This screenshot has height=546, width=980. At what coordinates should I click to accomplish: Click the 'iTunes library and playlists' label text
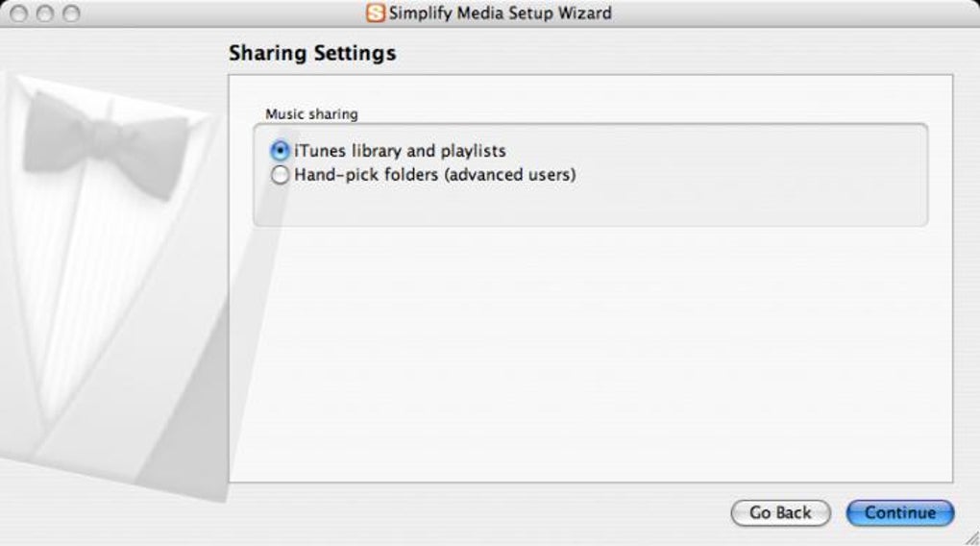[x=400, y=151]
